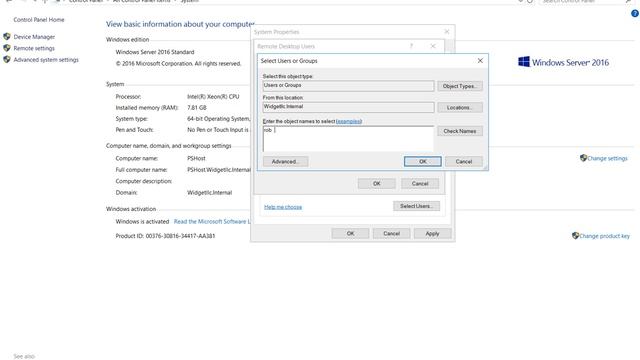Click the Change settings link
The width and height of the screenshot is (640, 360).
coord(607,158)
